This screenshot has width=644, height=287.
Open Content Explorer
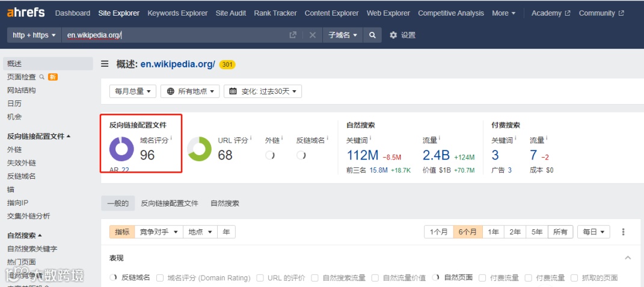(x=331, y=13)
